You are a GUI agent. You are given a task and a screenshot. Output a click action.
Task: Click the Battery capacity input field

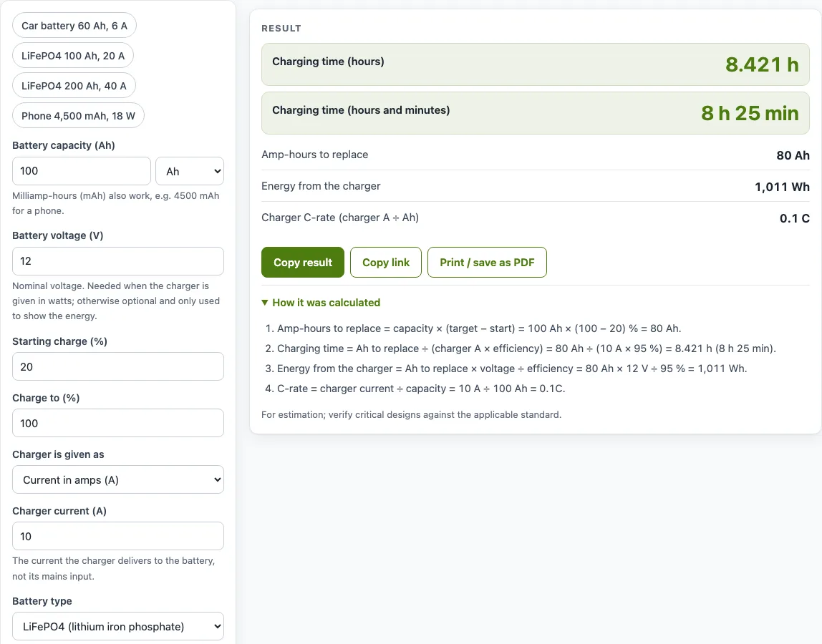click(81, 171)
